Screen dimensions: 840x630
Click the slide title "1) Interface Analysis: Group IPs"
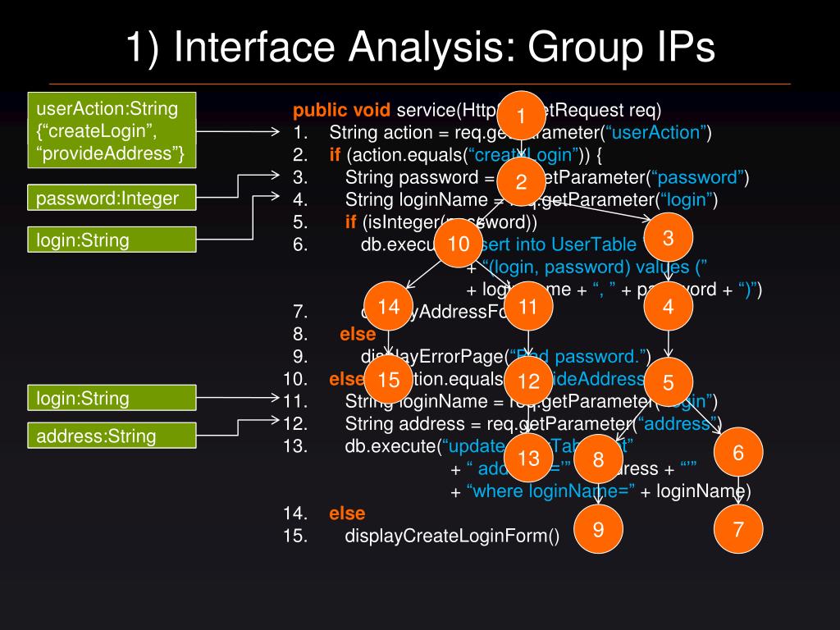coord(421,47)
